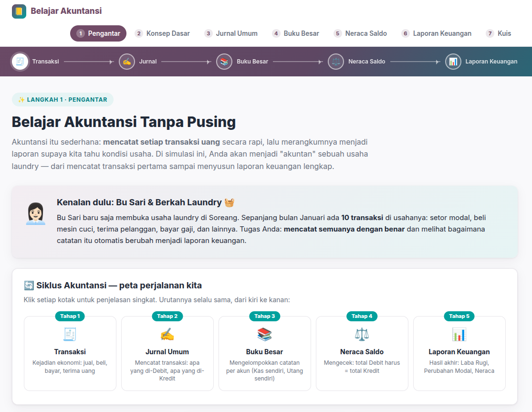This screenshot has height=412, width=532.
Task: Click the bold text 'mencatat setiap transaksi uang'
Action: tap(161, 142)
